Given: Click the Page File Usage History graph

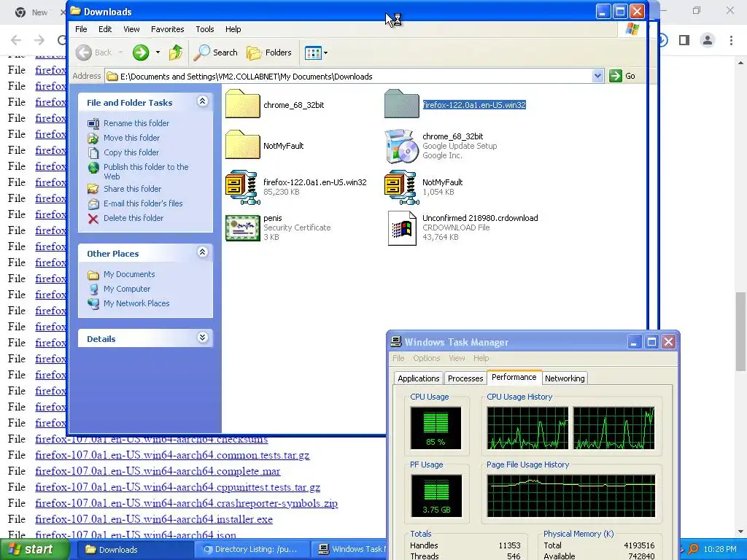Looking at the screenshot, I should [x=571, y=496].
